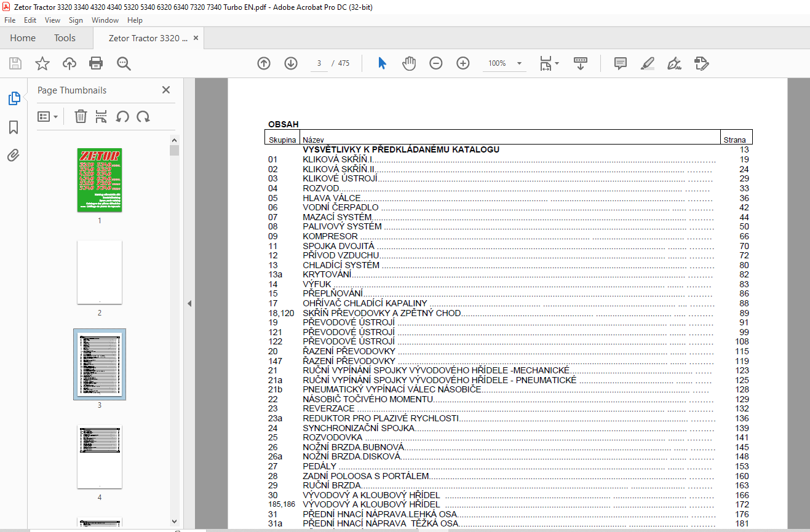Click the scrolling mode keyboard icon
The height and width of the screenshot is (532, 810).
pos(581,63)
